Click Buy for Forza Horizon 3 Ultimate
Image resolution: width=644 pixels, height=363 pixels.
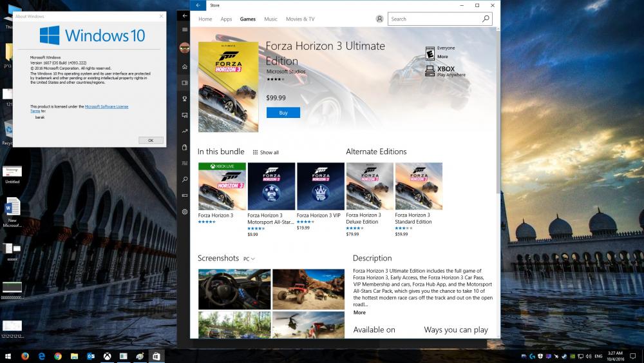coord(283,113)
